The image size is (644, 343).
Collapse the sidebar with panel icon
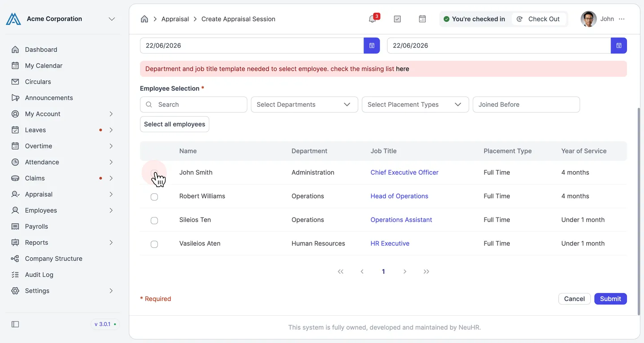(15, 324)
